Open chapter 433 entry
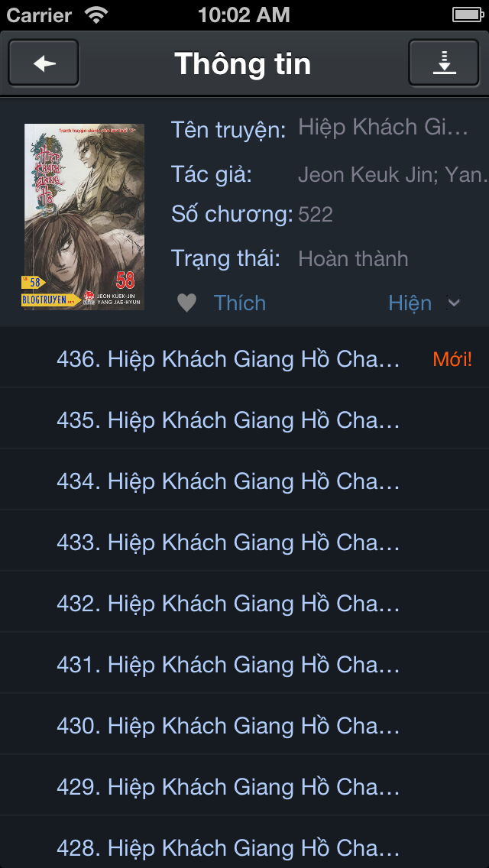The width and height of the screenshot is (489, 868). tap(244, 541)
